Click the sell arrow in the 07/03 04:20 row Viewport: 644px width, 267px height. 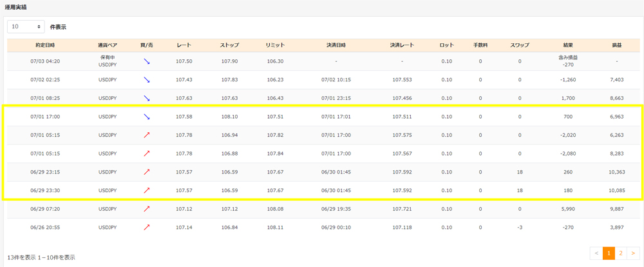(x=147, y=61)
